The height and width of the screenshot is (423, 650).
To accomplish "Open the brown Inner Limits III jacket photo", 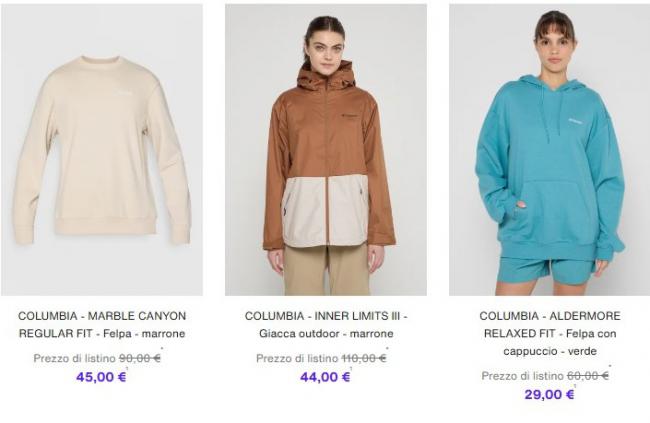I will pyautogui.click(x=326, y=150).
